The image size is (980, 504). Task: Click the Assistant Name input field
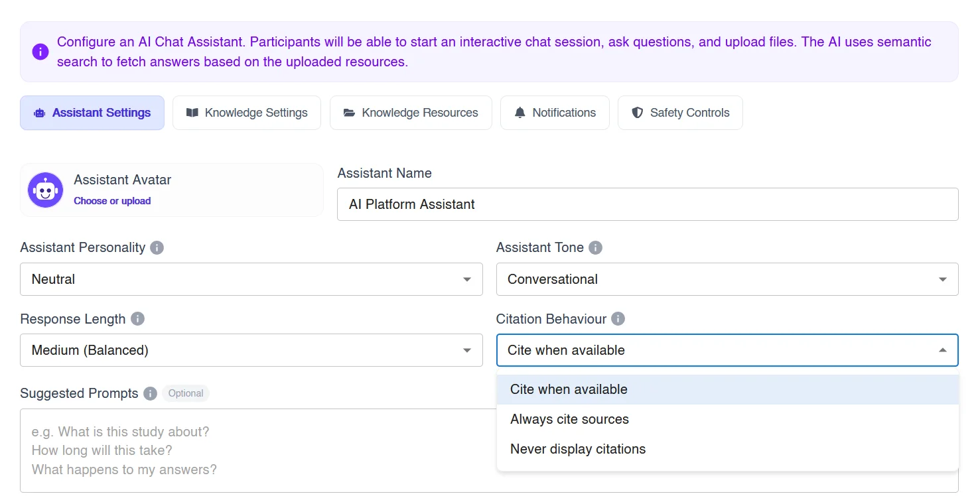tap(648, 204)
